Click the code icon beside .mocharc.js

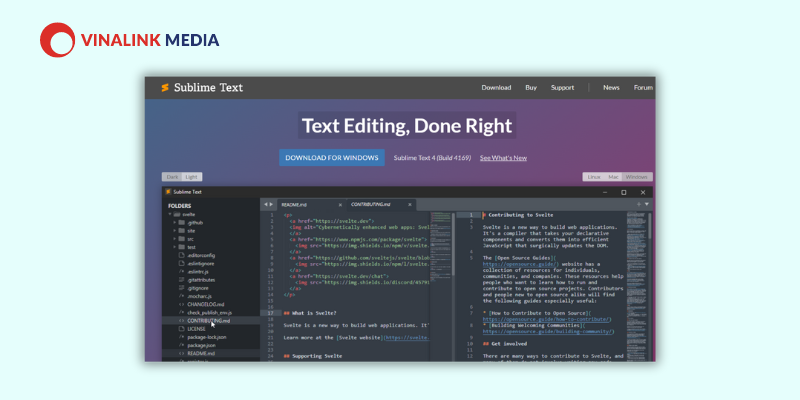click(x=182, y=296)
